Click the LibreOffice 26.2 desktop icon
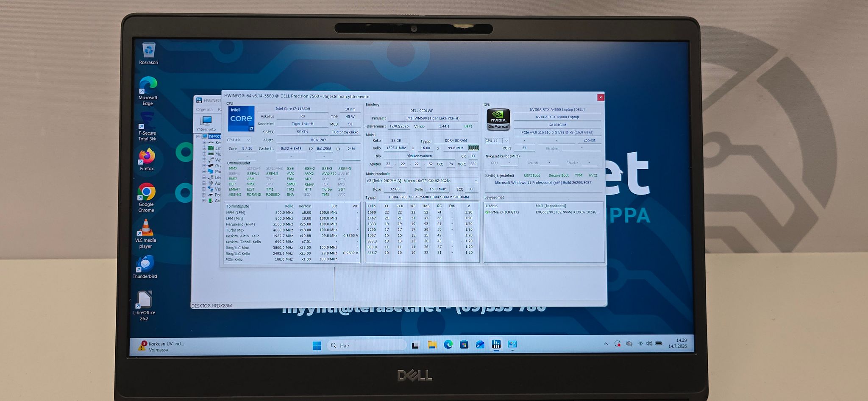 (x=144, y=306)
